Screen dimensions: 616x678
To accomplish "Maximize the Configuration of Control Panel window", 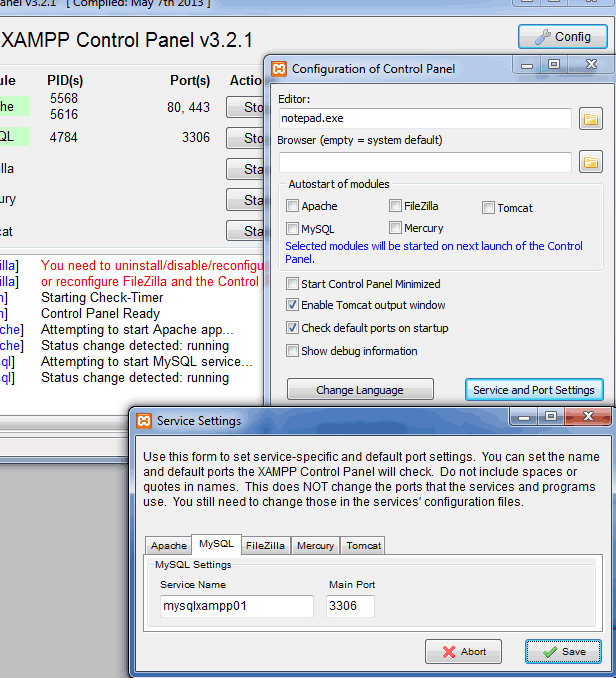I will [554, 65].
